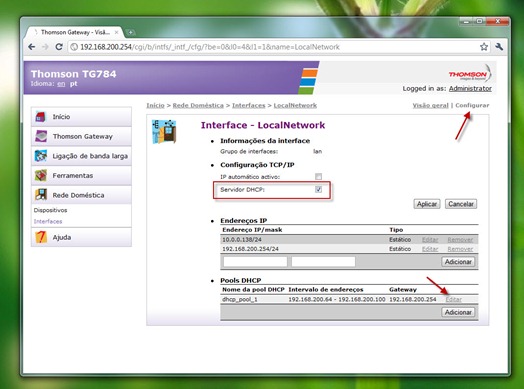
Task: Click the new IP address input field
Action: (x=255, y=262)
